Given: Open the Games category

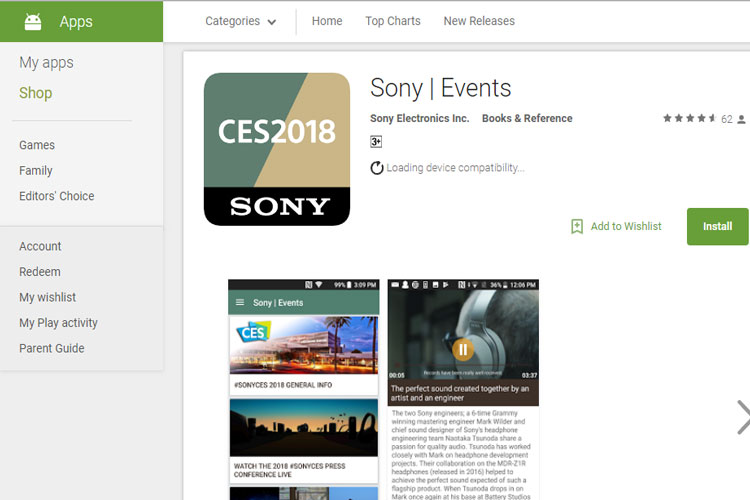Looking at the screenshot, I should 37,145.
